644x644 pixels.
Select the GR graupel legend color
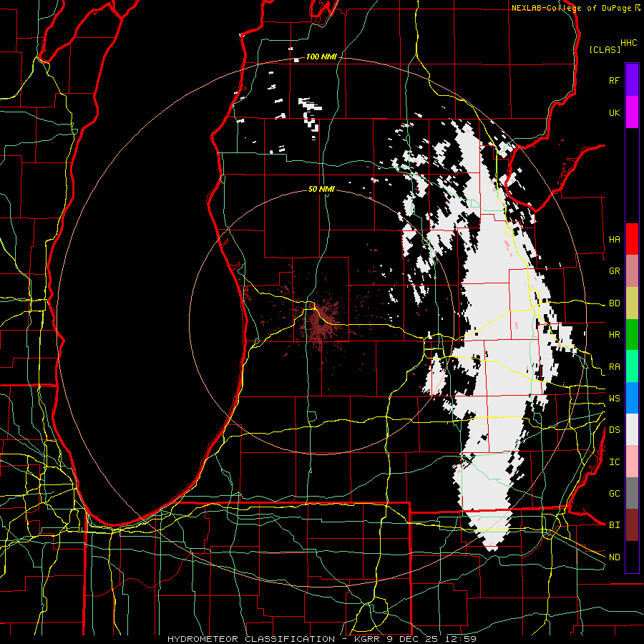click(x=632, y=270)
